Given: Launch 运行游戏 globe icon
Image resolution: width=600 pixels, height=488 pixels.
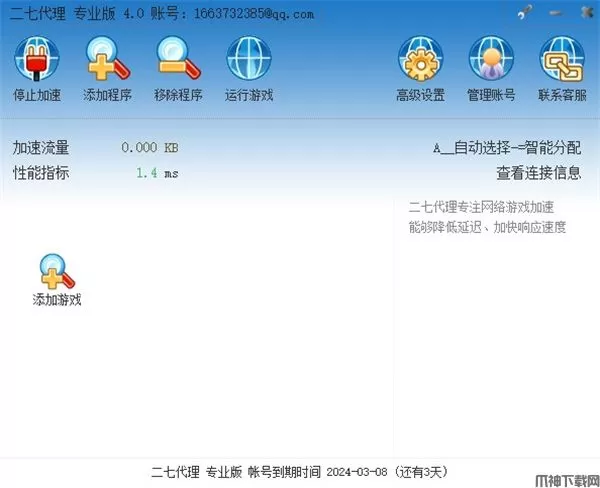Looking at the screenshot, I should pyautogui.click(x=249, y=59).
